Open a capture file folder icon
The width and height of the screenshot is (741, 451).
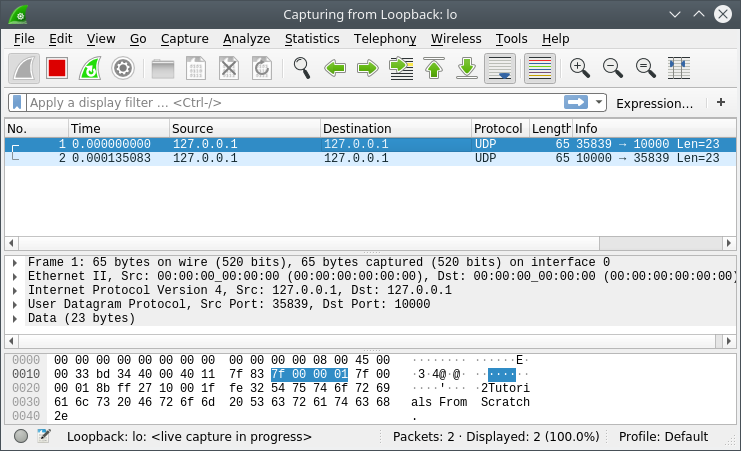[x=163, y=69]
